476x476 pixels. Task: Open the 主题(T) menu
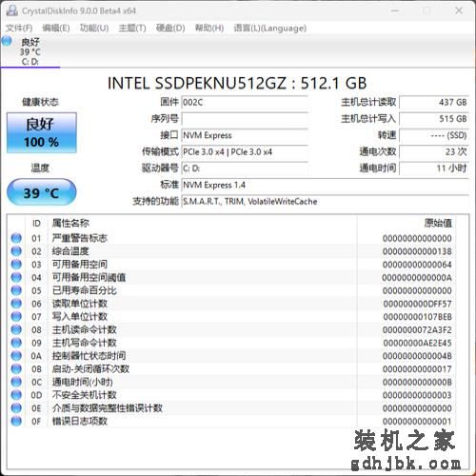tap(132, 28)
